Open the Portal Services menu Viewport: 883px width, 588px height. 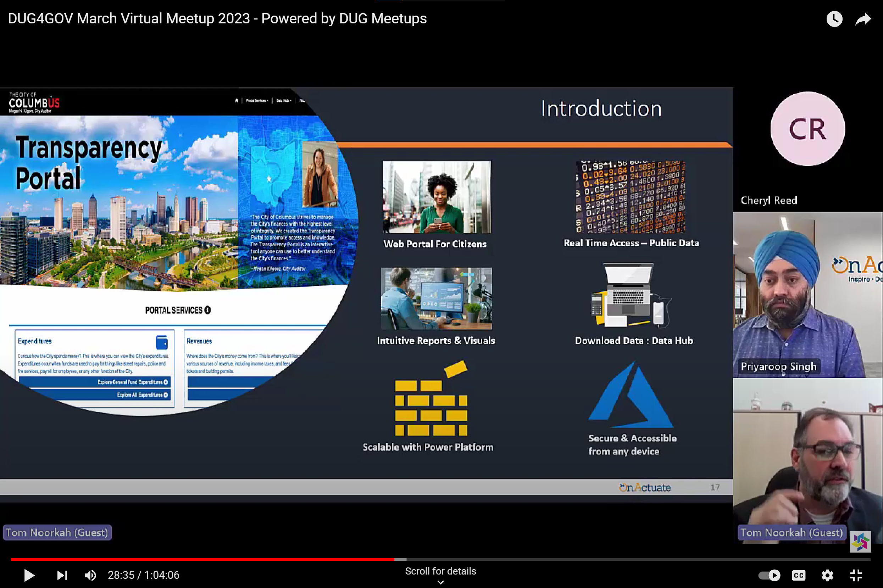(x=257, y=101)
